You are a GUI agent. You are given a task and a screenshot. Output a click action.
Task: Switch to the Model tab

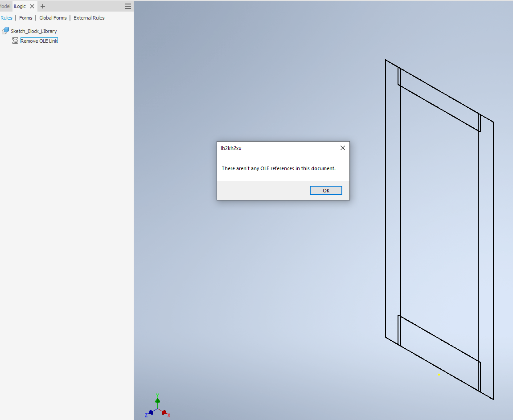(4, 6)
